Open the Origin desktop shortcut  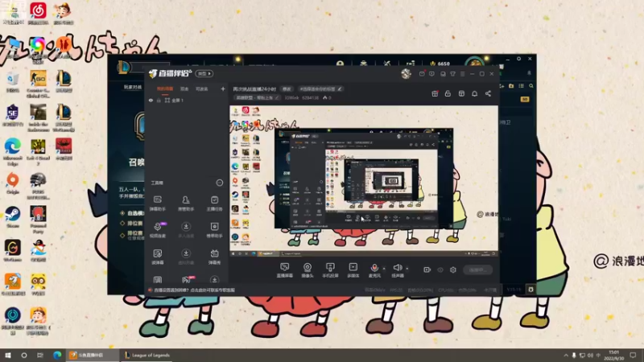(13, 183)
